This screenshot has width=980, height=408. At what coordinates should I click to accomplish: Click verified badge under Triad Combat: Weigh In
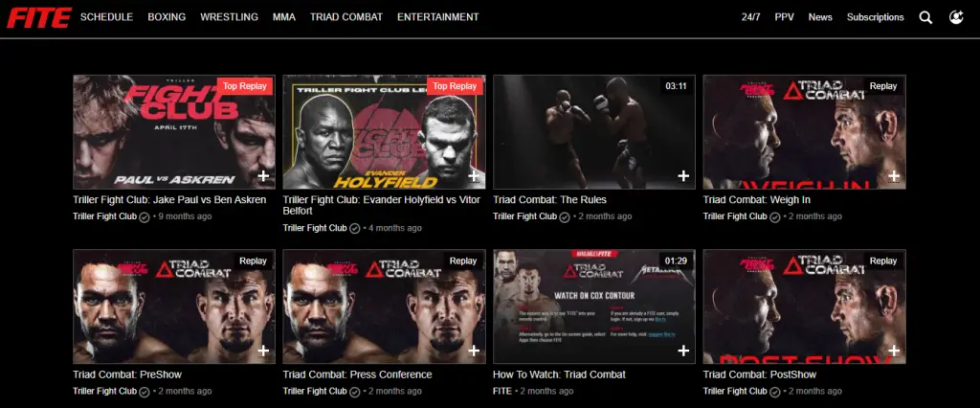774,217
